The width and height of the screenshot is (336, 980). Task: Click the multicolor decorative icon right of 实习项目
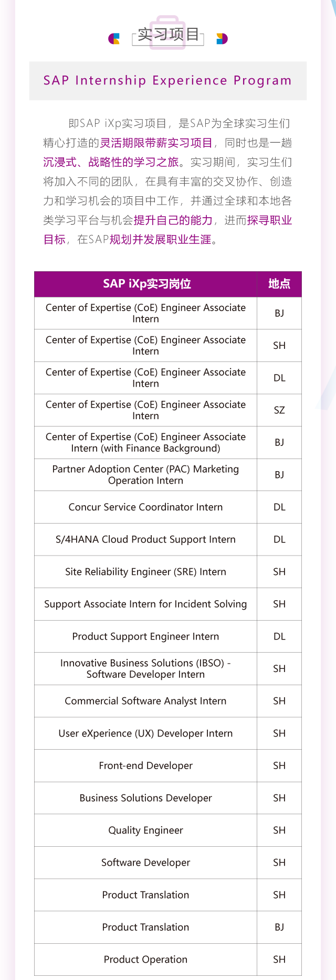coord(222,38)
